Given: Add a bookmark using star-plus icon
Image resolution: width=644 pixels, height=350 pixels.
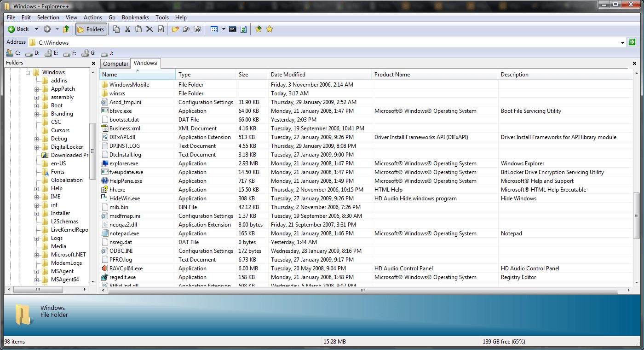Looking at the screenshot, I should click(259, 29).
